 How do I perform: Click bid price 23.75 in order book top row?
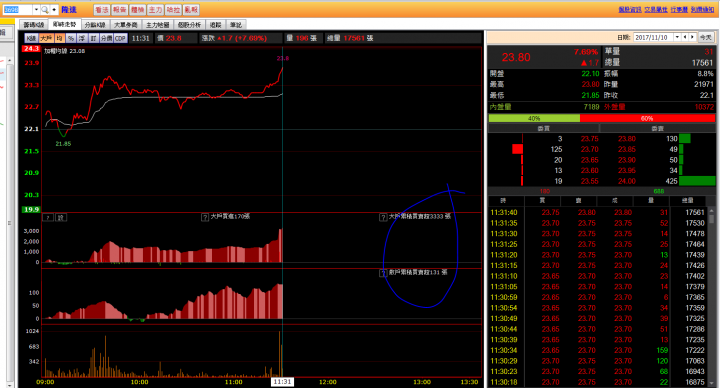[589, 139]
